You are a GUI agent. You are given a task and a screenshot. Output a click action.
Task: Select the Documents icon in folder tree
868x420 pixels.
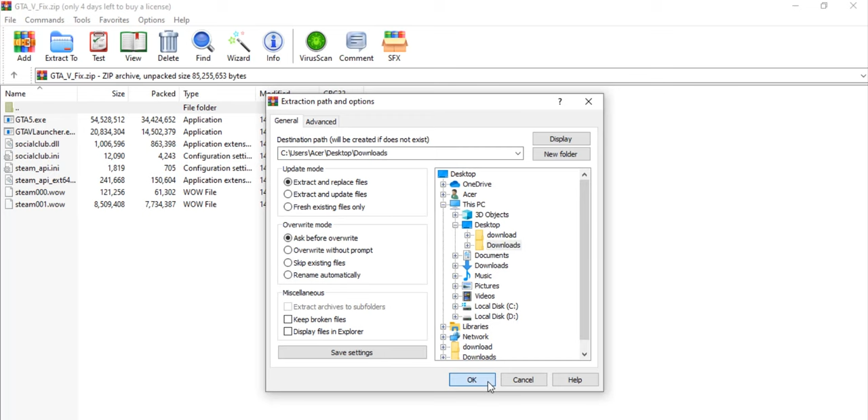pos(467,255)
